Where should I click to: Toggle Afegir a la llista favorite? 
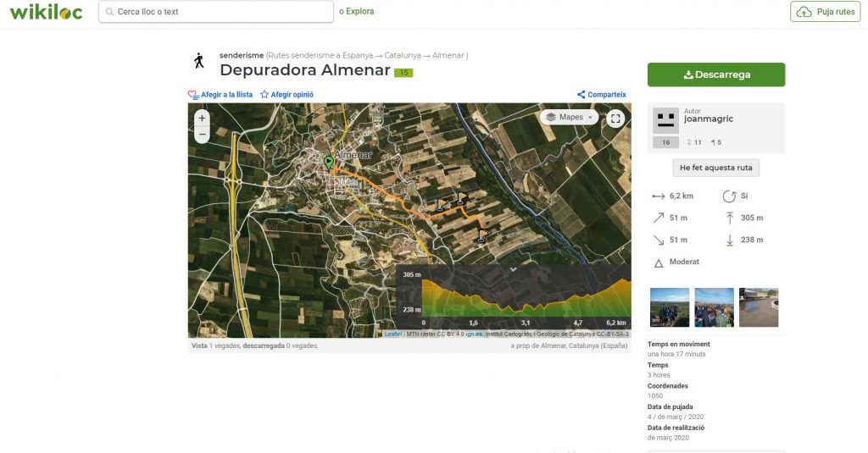coord(220,95)
